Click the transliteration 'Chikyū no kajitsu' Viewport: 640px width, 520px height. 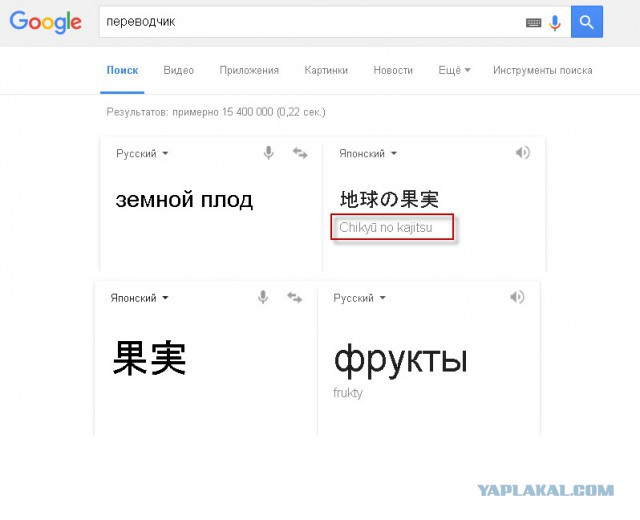386,227
